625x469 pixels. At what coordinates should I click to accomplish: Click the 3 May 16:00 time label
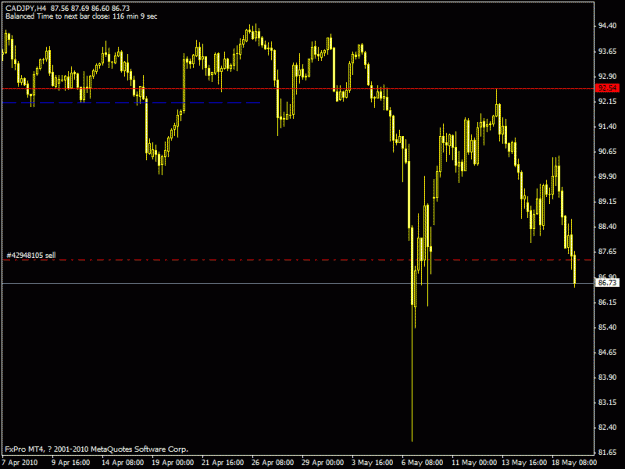click(372, 463)
